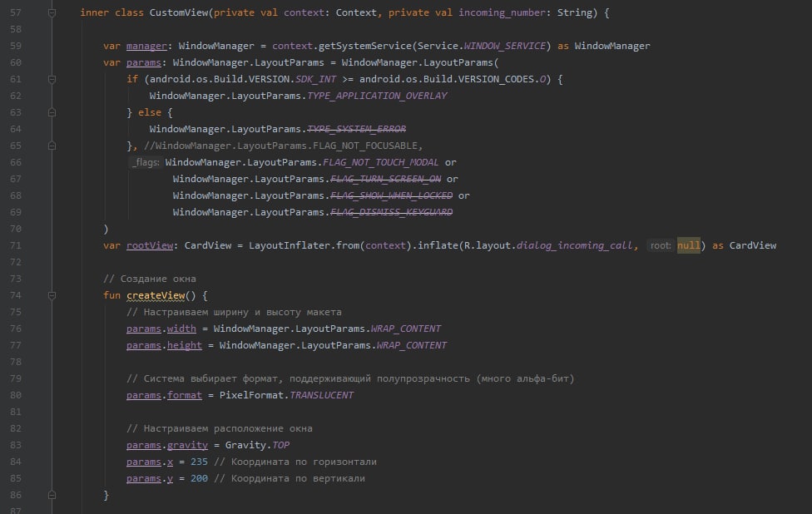
Task: Click the 'Настраиваем ширину и высоту макета' comment
Action: coord(234,312)
